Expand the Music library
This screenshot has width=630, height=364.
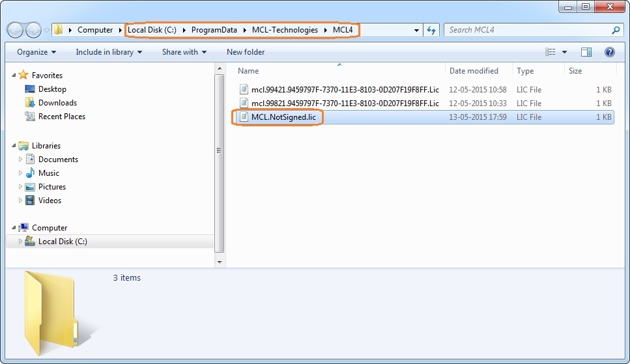[20, 173]
